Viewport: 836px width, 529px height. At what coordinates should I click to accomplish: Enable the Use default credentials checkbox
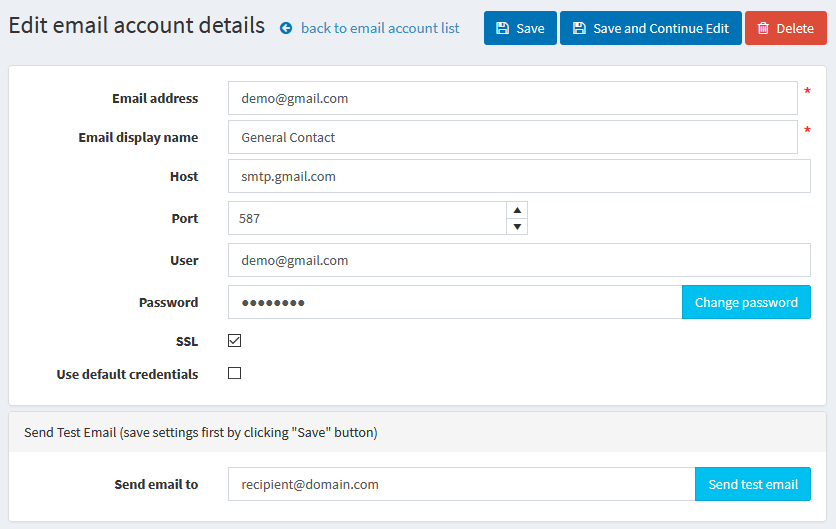235,374
